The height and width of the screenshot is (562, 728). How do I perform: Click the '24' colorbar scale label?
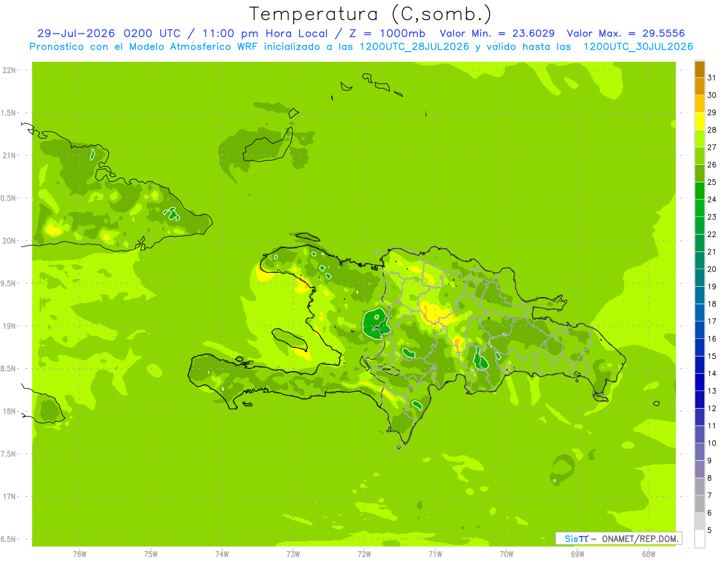tap(712, 199)
